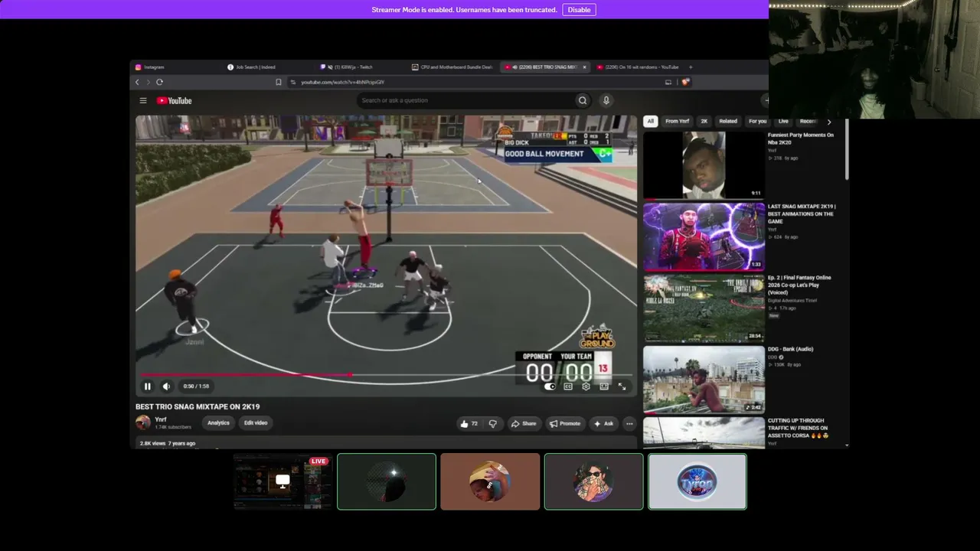Focus the YouTube search box
The image size is (980, 551).
[x=465, y=100]
